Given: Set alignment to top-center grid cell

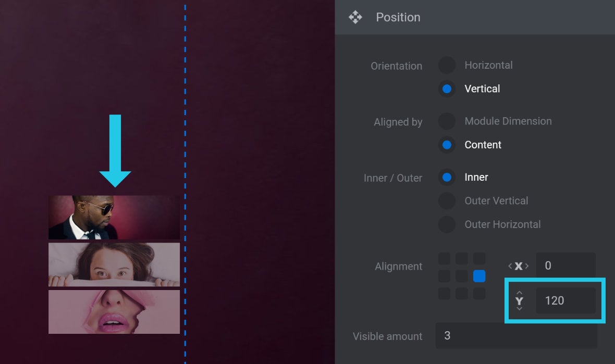Looking at the screenshot, I should tap(462, 259).
